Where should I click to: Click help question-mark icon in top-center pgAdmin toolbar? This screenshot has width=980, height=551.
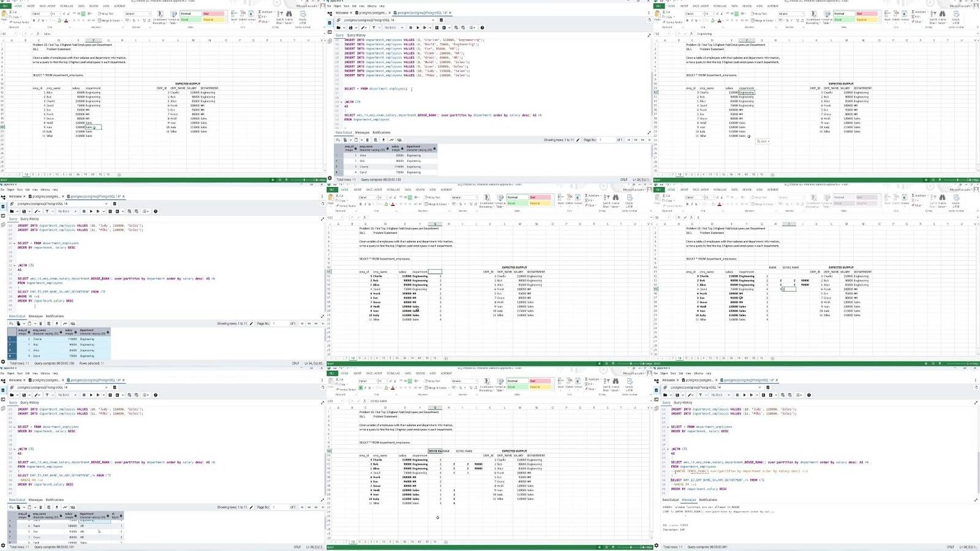[482, 28]
